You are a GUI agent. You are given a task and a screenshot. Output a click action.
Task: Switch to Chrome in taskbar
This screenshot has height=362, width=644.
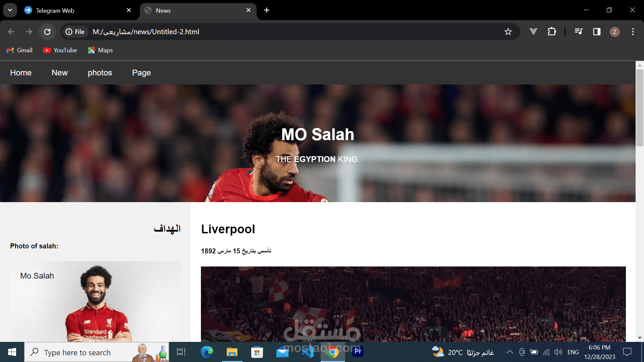pos(333,352)
